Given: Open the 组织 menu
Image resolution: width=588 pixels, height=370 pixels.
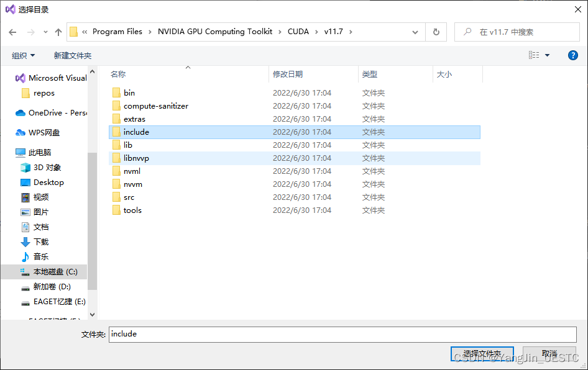Looking at the screenshot, I should point(23,55).
